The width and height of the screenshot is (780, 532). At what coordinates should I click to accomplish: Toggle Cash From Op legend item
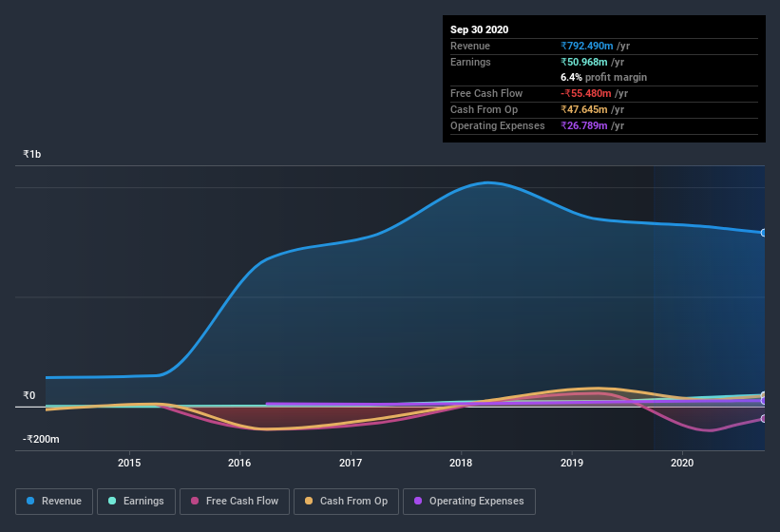click(x=344, y=501)
